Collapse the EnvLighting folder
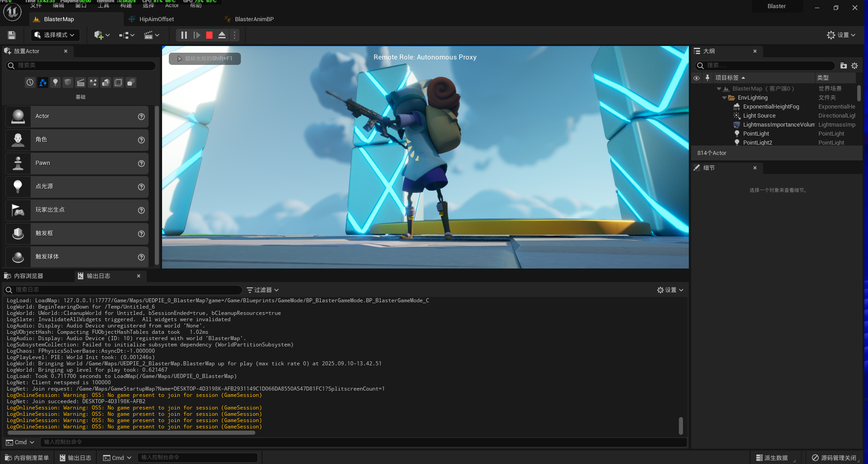 [724, 98]
